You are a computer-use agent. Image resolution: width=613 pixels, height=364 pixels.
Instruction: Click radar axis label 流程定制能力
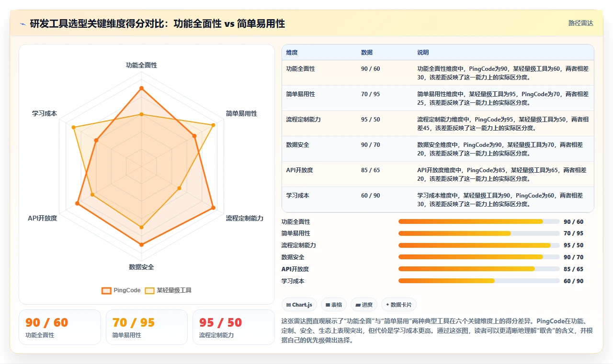245,218
